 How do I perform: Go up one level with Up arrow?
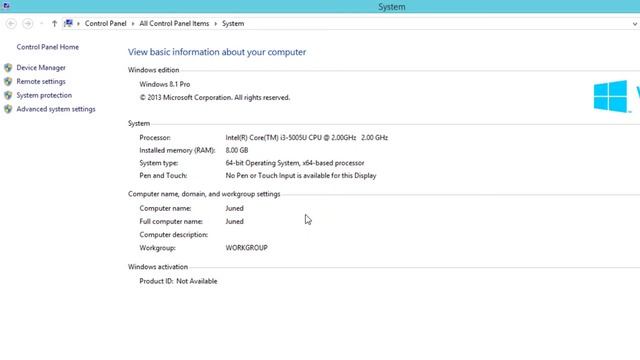(54, 24)
